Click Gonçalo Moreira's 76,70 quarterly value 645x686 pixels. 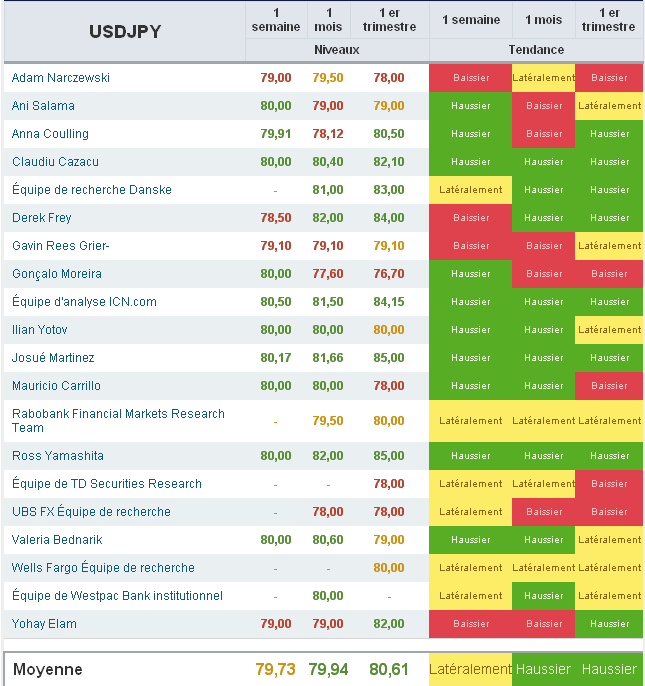[389, 274]
